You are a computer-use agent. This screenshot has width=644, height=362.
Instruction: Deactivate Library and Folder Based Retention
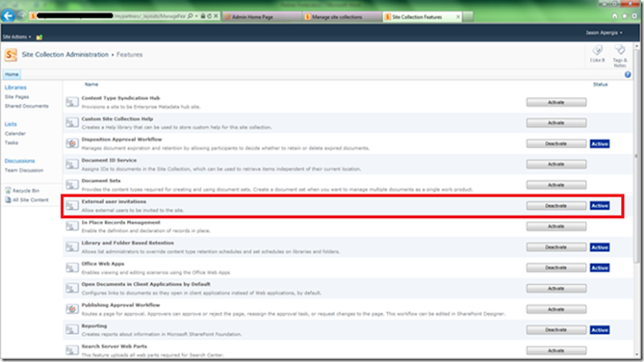pyautogui.click(x=556, y=247)
